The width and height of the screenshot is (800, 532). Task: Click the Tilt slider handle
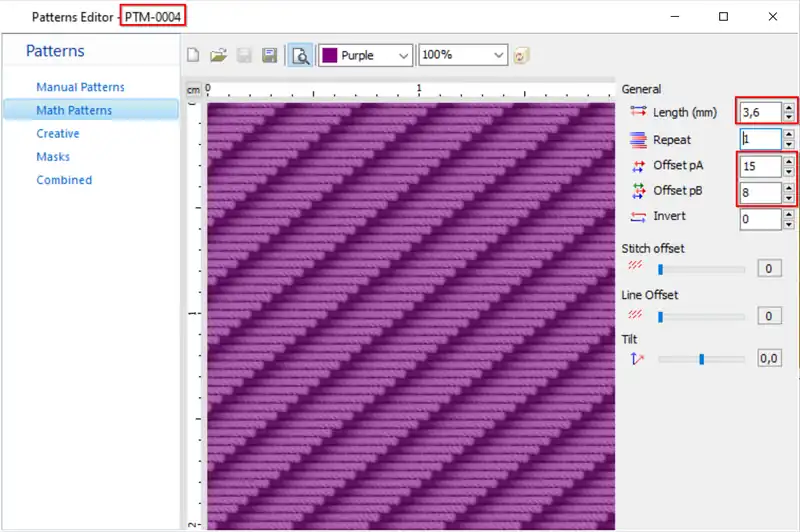pos(702,359)
